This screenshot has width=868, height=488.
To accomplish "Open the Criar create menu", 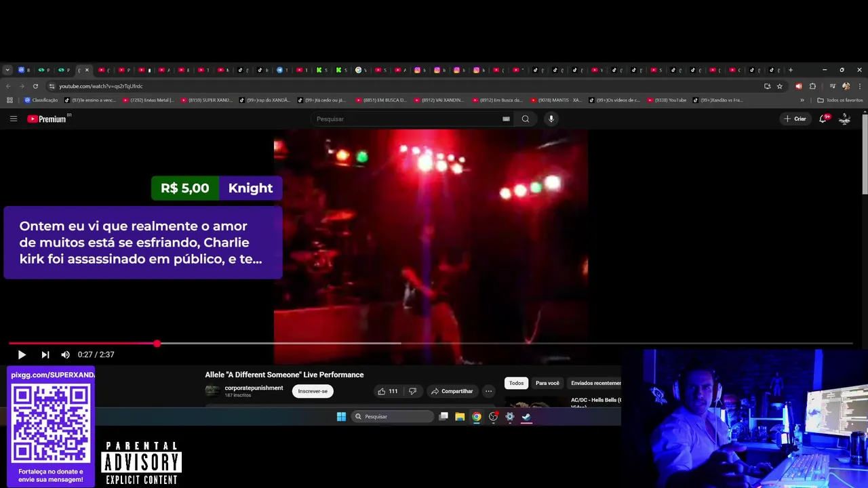I will pos(795,119).
